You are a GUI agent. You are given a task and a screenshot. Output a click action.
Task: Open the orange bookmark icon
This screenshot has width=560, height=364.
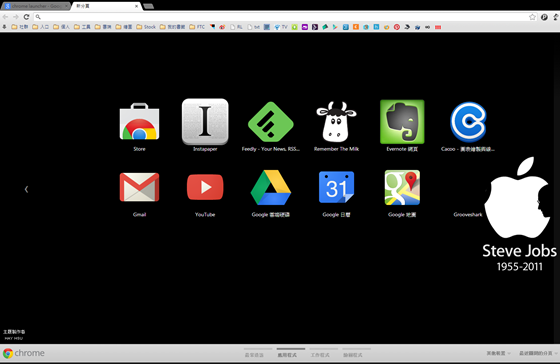pos(356,27)
